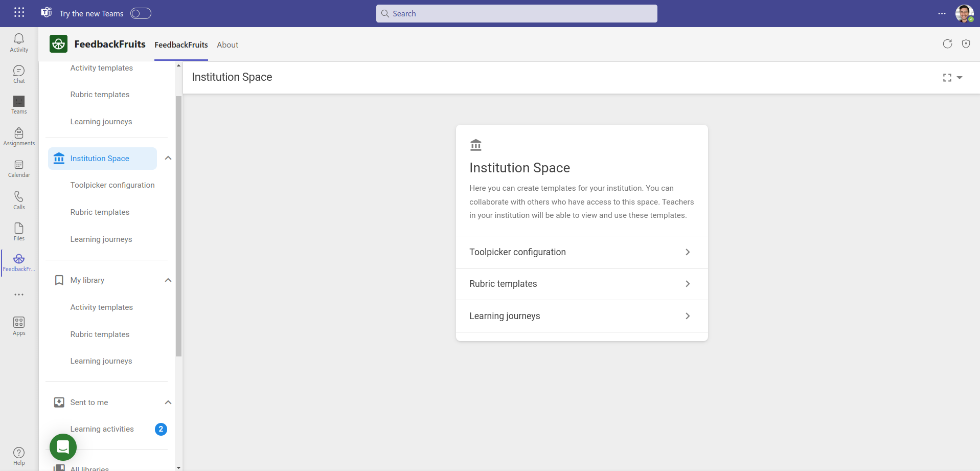
Task: Open Toolpicker configuration in the card
Action: (581, 252)
